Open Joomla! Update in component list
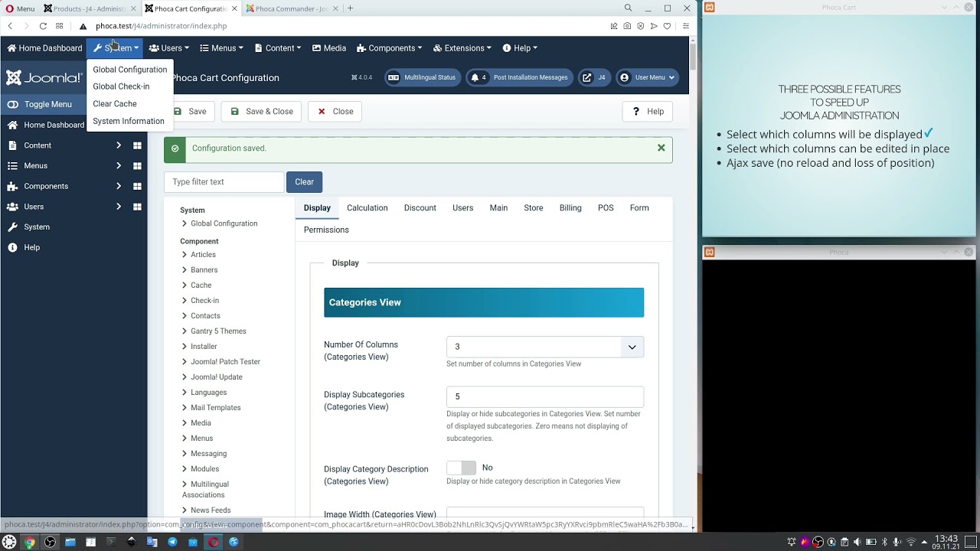This screenshot has height=551, width=980. pos(216,377)
